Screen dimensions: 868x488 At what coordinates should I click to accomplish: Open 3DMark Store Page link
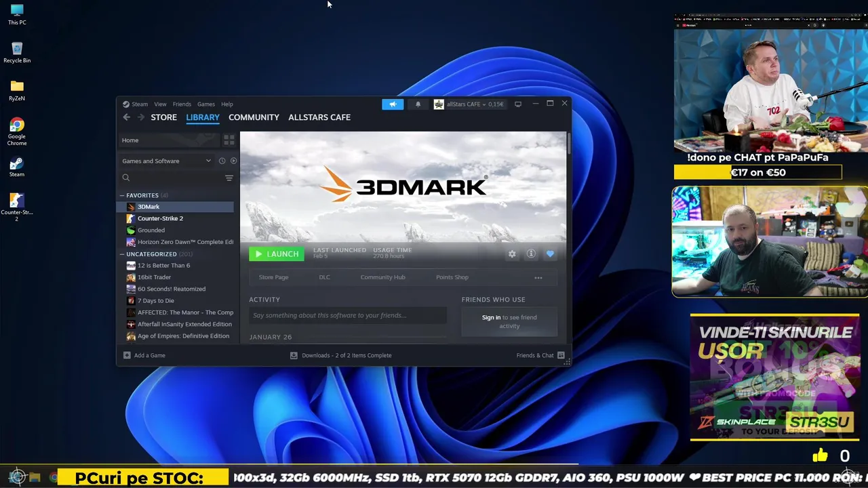(x=273, y=277)
